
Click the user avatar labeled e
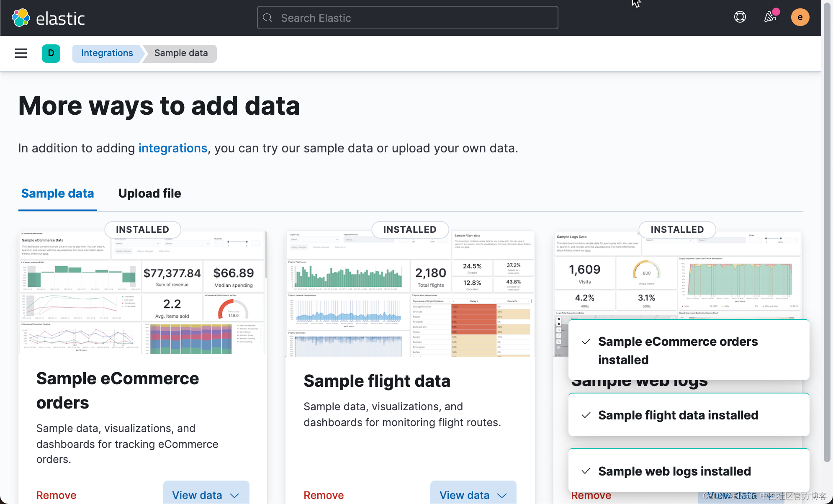point(800,17)
